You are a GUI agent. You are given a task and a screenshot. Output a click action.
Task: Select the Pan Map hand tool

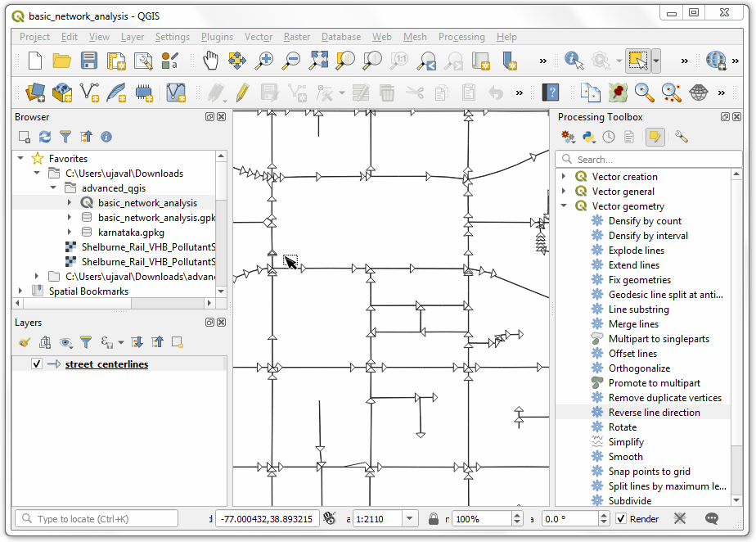210,61
